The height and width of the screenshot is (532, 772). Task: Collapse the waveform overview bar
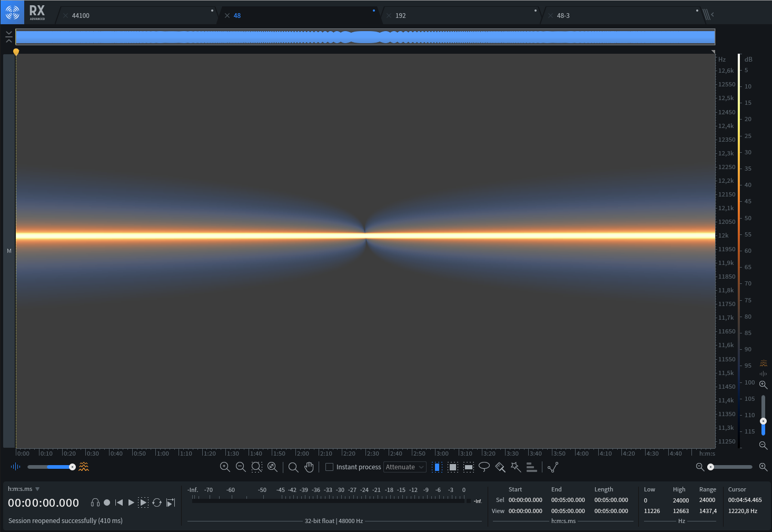coord(8,37)
